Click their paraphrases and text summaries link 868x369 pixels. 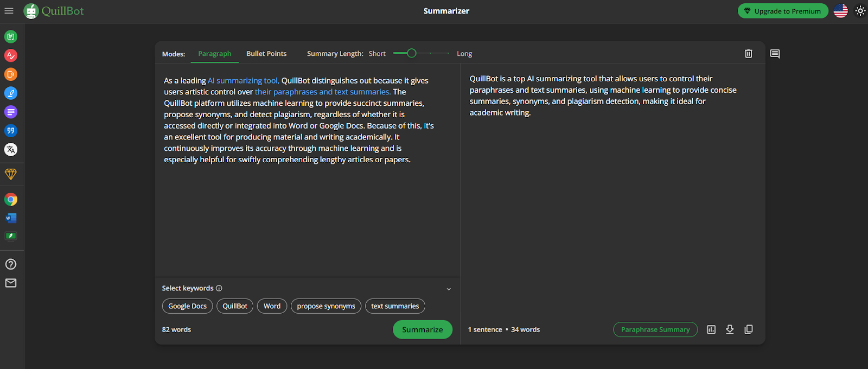coord(323,92)
